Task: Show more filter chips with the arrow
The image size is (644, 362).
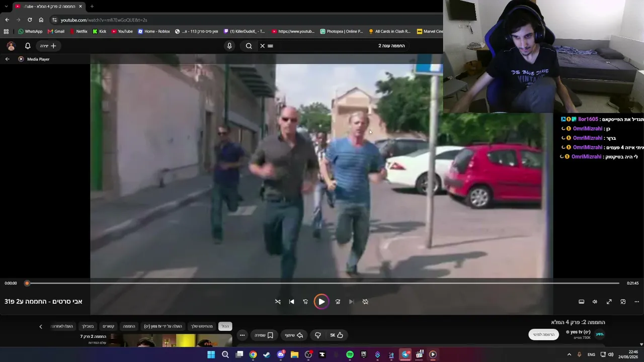Action: point(41,326)
